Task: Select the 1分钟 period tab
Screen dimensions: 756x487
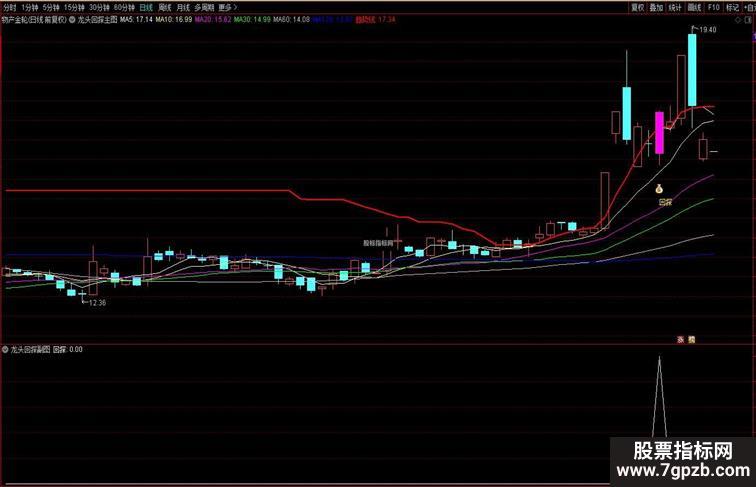Action: click(x=29, y=8)
